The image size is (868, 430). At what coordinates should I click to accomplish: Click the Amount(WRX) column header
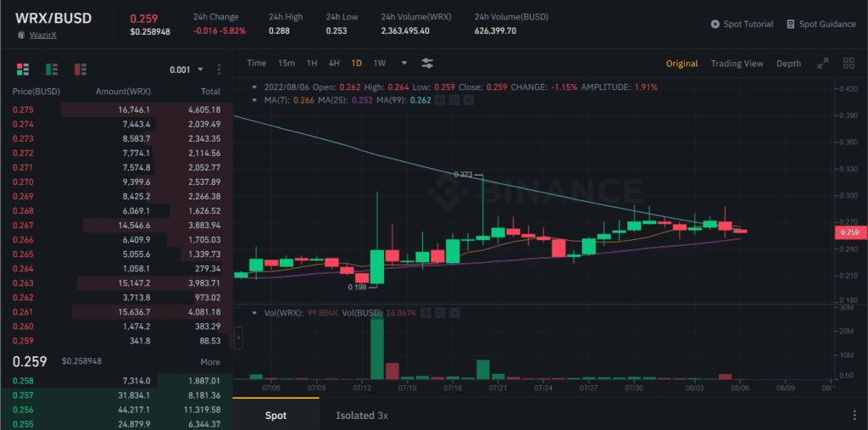(123, 92)
